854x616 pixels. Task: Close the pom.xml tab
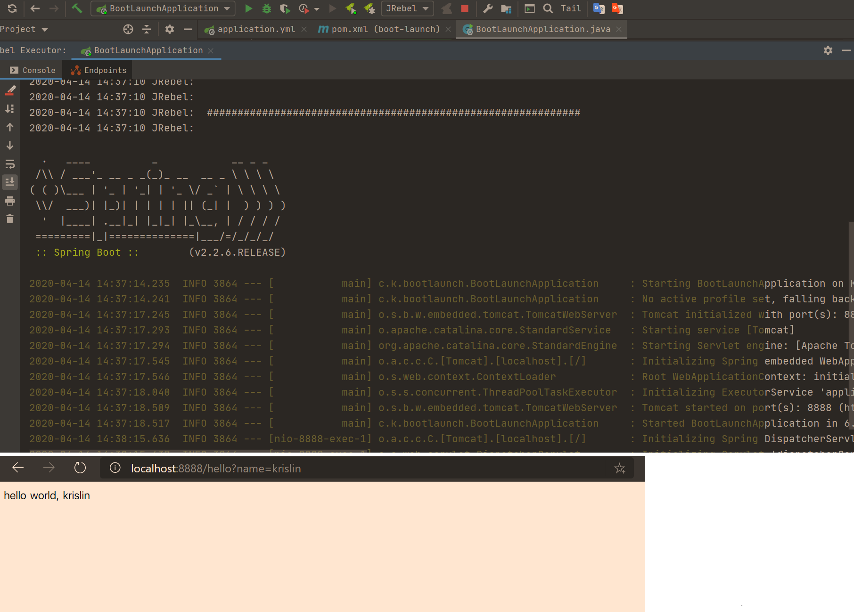coord(448,29)
